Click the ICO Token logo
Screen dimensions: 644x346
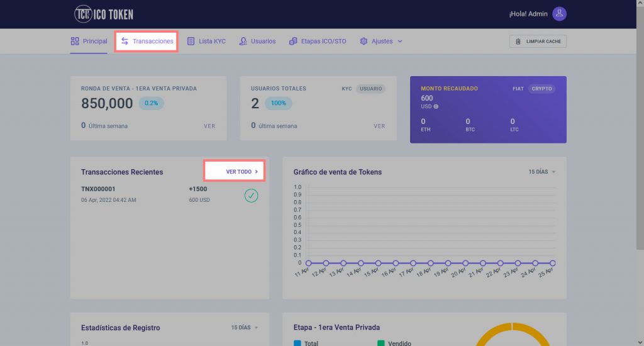104,14
